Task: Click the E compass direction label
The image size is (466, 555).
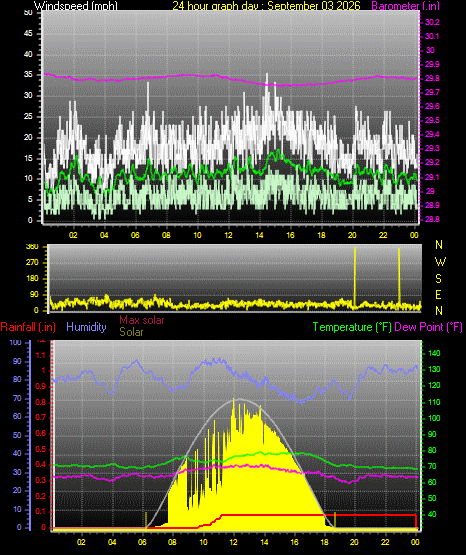Action: click(x=438, y=294)
